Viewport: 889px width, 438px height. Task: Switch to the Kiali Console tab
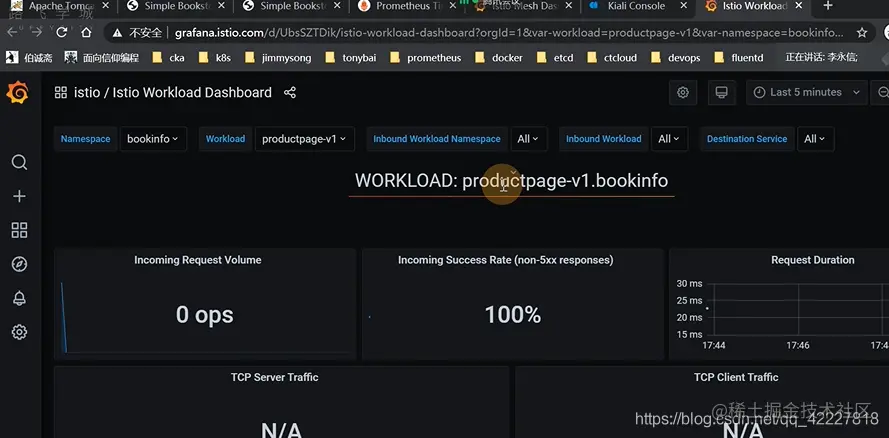tap(635, 6)
